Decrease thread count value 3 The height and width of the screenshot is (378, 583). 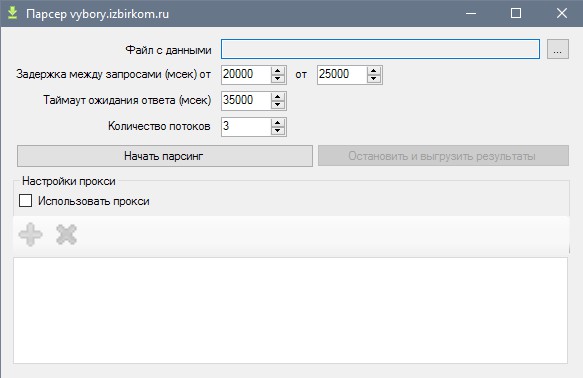coord(278,131)
